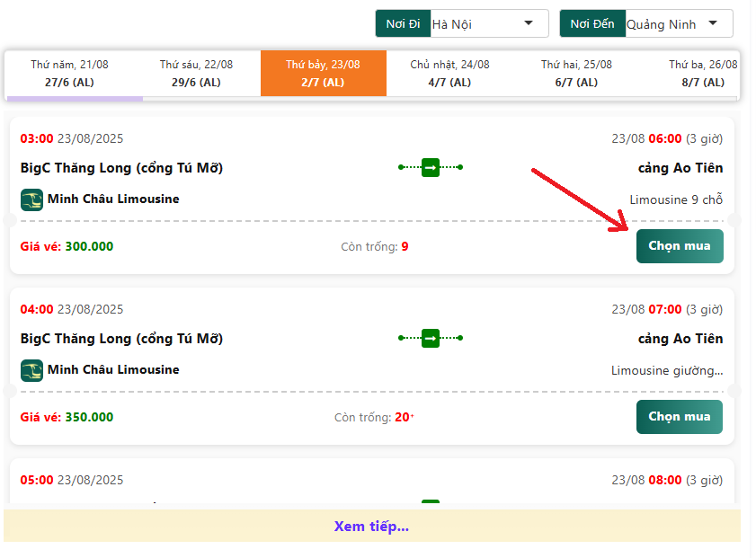Click the Nơi Đi green label
Viewport: 756px width, 558px height.
pos(403,23)
